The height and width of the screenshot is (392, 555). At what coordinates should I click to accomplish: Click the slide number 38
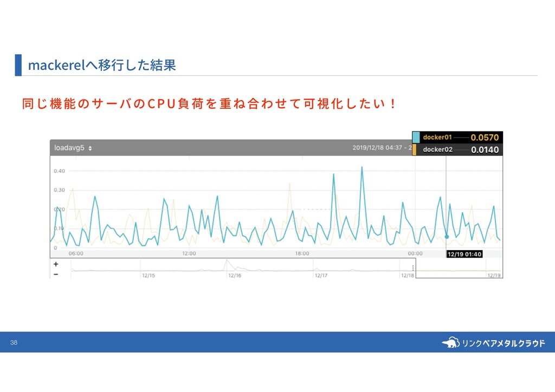(14, 343)
